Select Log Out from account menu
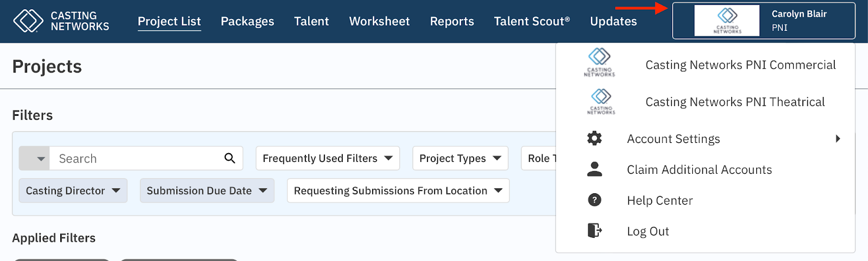This screenshot has height=261, width=868. tap(648, 231)
